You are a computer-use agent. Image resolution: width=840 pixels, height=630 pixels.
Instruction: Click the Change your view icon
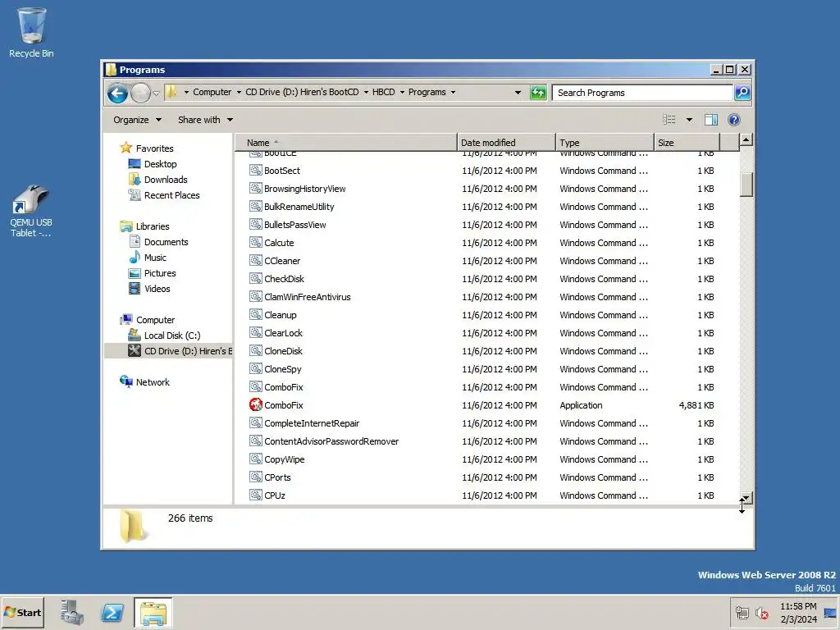tap(669, 120)
